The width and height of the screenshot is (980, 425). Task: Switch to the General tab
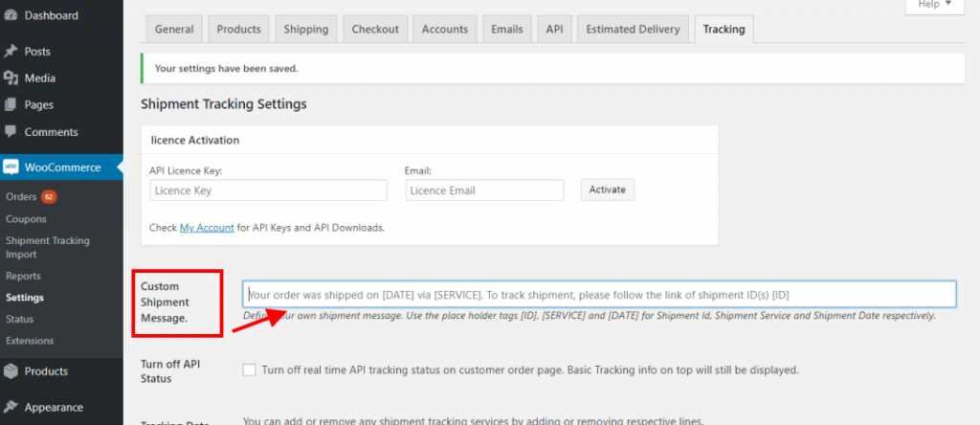174,29
